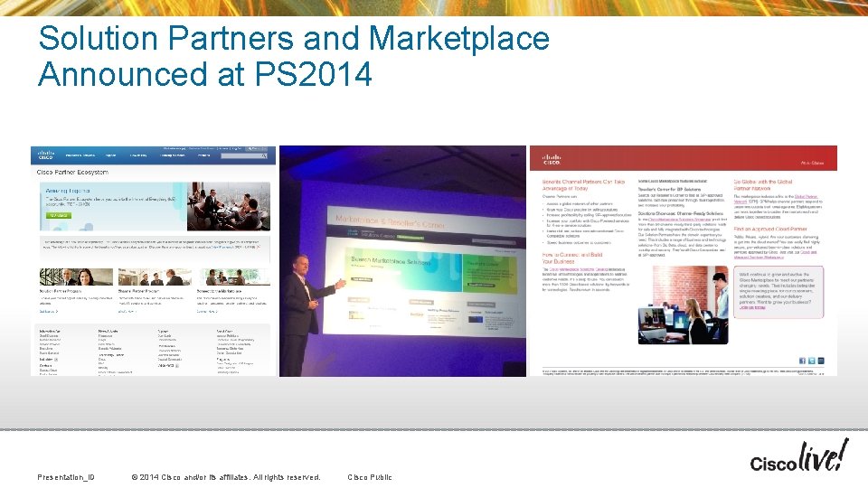
Task: Click the 'Find an Approved Cloud Partner' heading
Action: pos(770,229)
